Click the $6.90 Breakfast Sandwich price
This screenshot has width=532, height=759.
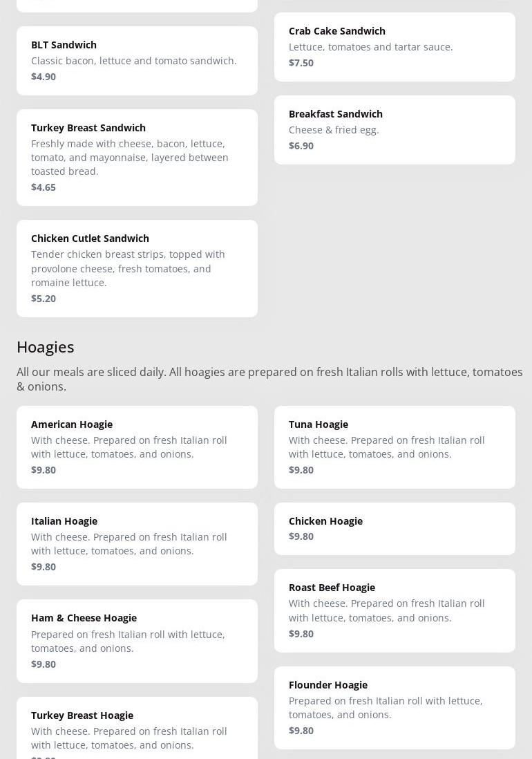click(x=301, y=146)
